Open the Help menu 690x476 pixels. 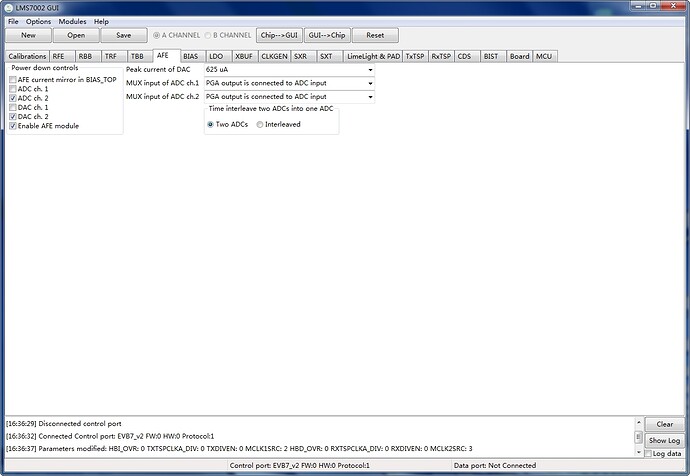click(x=101, y=22)
